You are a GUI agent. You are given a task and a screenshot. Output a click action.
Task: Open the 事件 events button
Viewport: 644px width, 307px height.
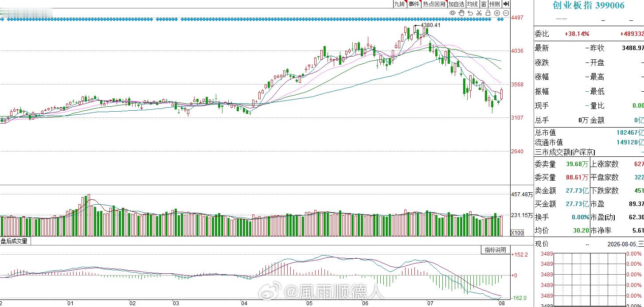(414, 4)
